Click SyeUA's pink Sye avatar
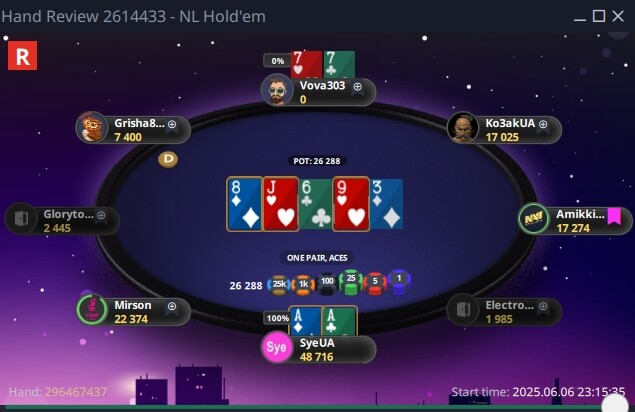The width and height of the screenshot is (635, 412). point(277,347)
